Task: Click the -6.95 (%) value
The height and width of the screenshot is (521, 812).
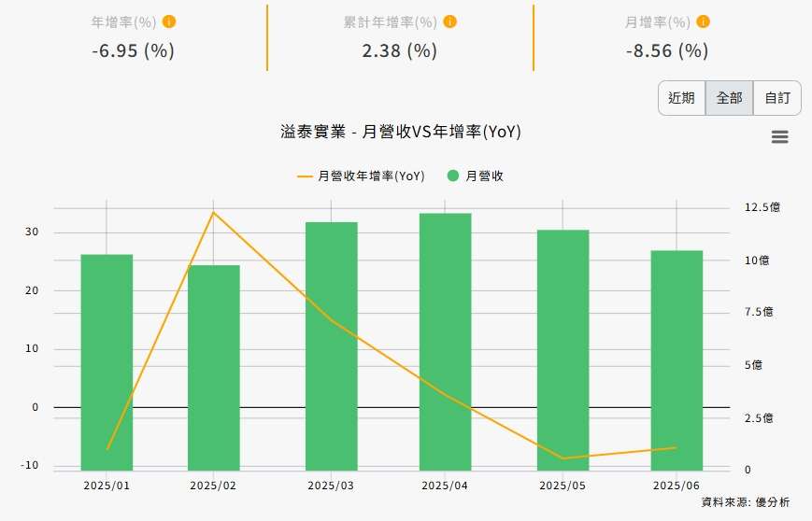Action: pos(133,50)
